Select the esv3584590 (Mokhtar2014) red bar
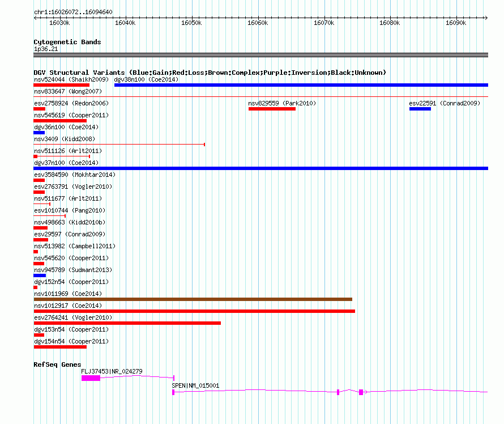504x424 pixels. 39,180
